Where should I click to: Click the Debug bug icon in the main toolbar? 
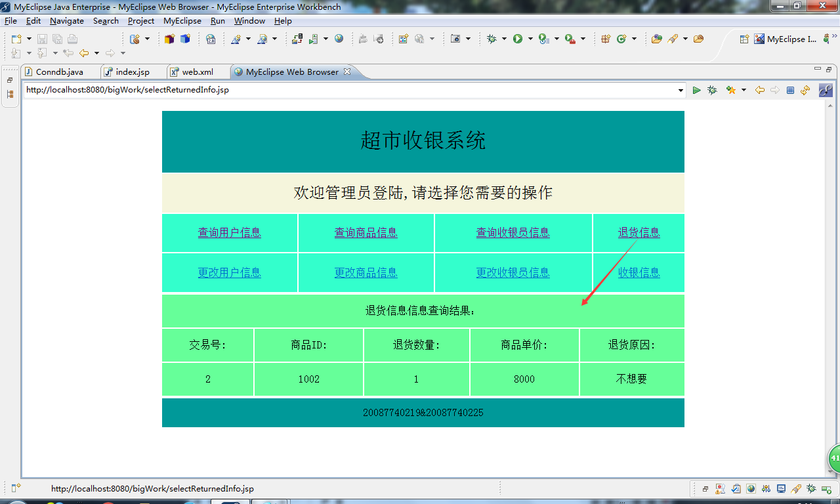[492, 39]
